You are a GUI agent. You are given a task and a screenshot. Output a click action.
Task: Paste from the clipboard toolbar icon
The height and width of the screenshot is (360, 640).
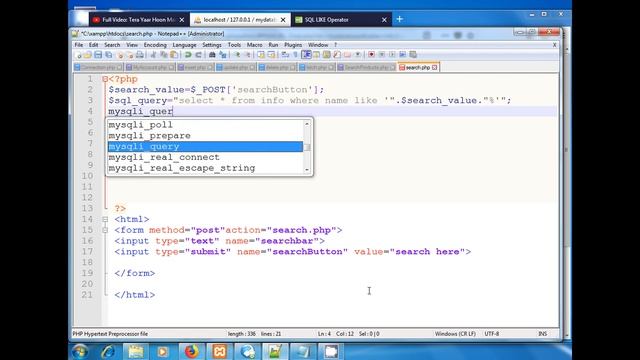point(174,54)
